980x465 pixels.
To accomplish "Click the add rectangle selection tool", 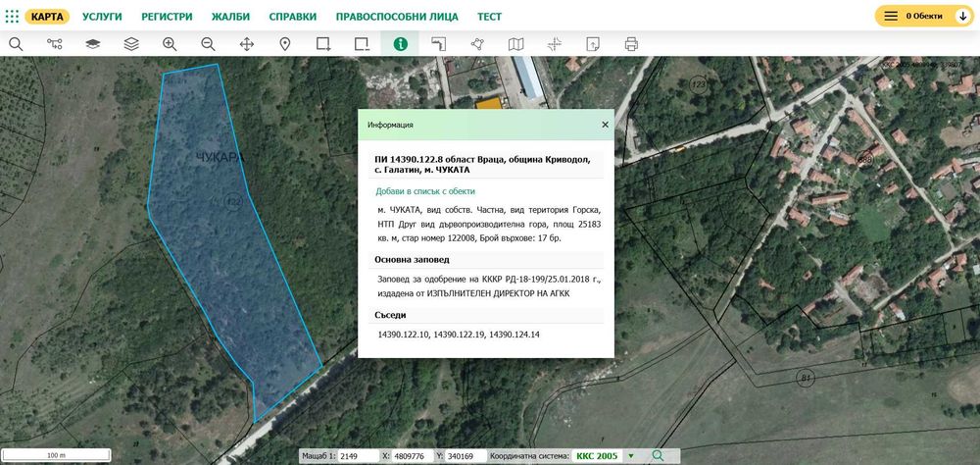I will tap(323, 44).
